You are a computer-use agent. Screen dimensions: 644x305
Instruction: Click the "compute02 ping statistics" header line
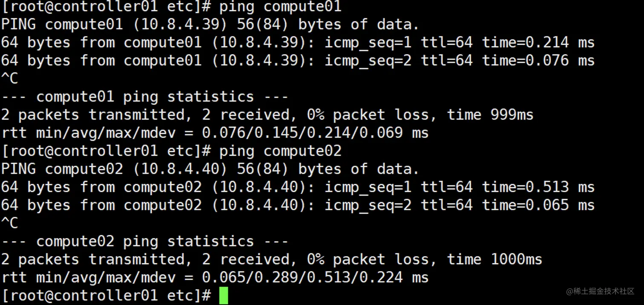pos(145,242)
